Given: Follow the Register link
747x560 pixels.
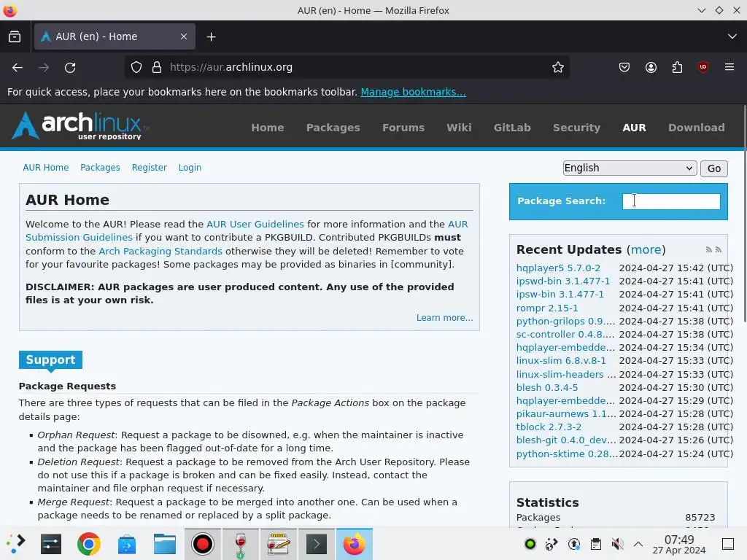Looking at the screenshot, I should [x=149, y=168].
